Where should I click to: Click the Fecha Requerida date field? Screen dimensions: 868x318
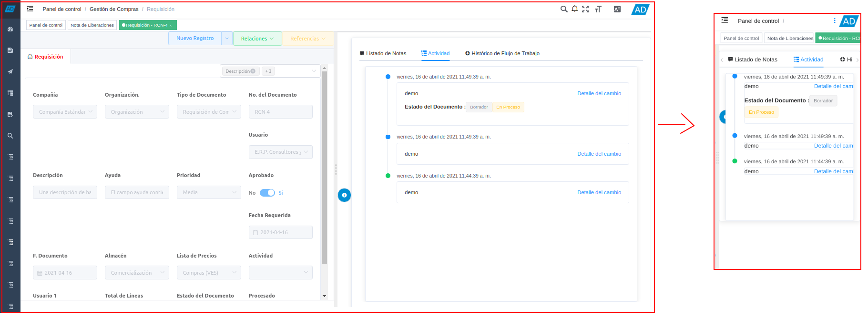(280, 232)
